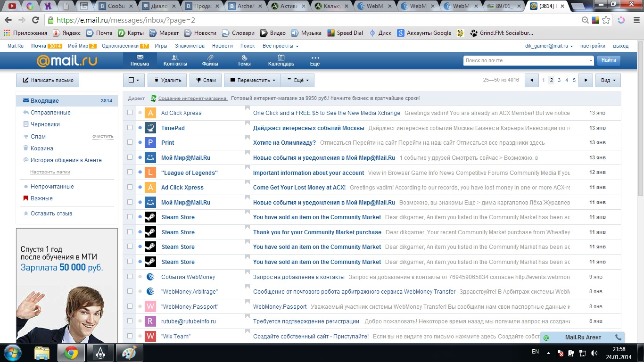Open the Темы section
Viewport: 644px width, 362px height.
point(244,60)
